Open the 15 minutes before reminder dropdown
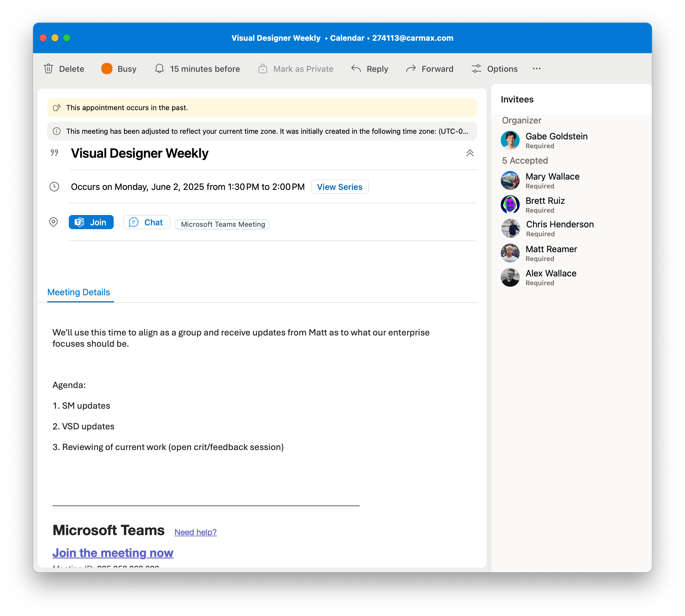 click(197, 69)
